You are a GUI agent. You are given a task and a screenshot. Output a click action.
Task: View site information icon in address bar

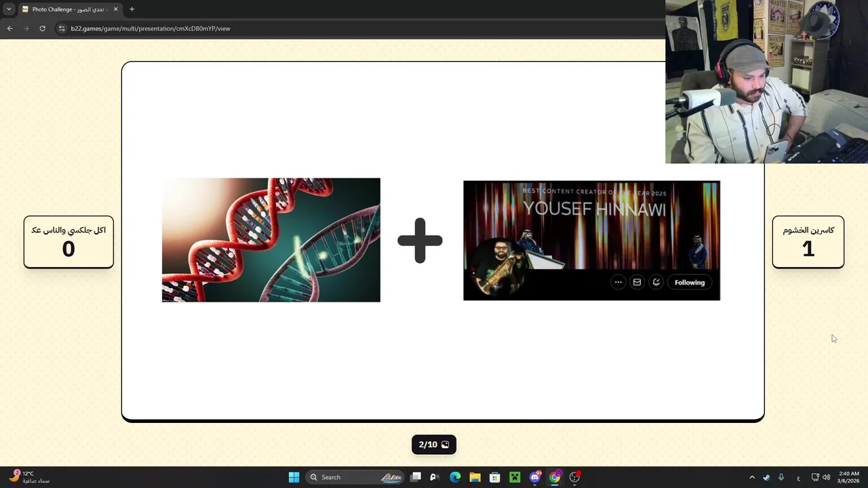62,28
